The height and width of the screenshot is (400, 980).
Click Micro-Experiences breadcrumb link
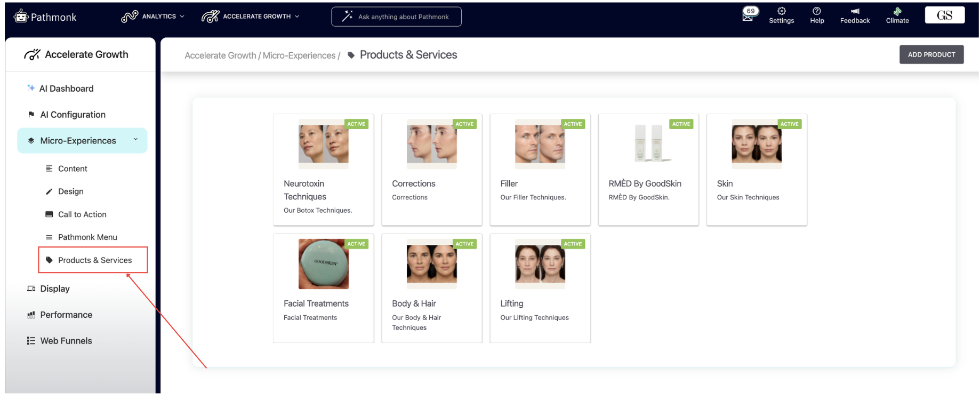tap(299, 55)
